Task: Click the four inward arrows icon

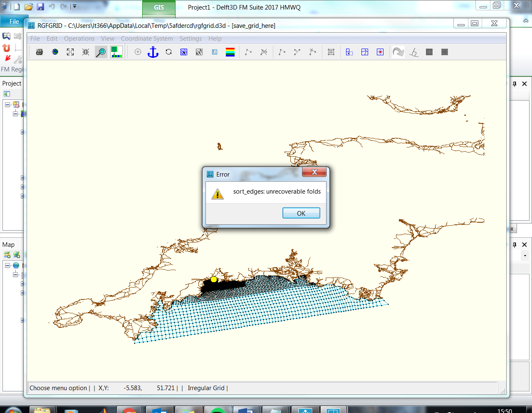Action: coord(86,52)
